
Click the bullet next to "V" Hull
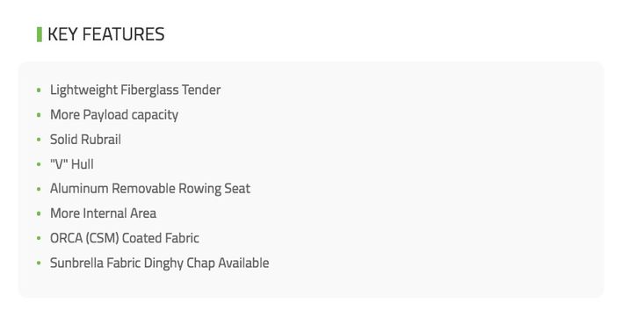(39, 164)
